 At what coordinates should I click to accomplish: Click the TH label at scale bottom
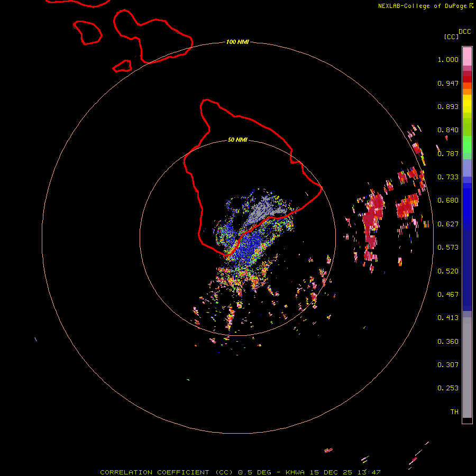(x=454, y=412)
